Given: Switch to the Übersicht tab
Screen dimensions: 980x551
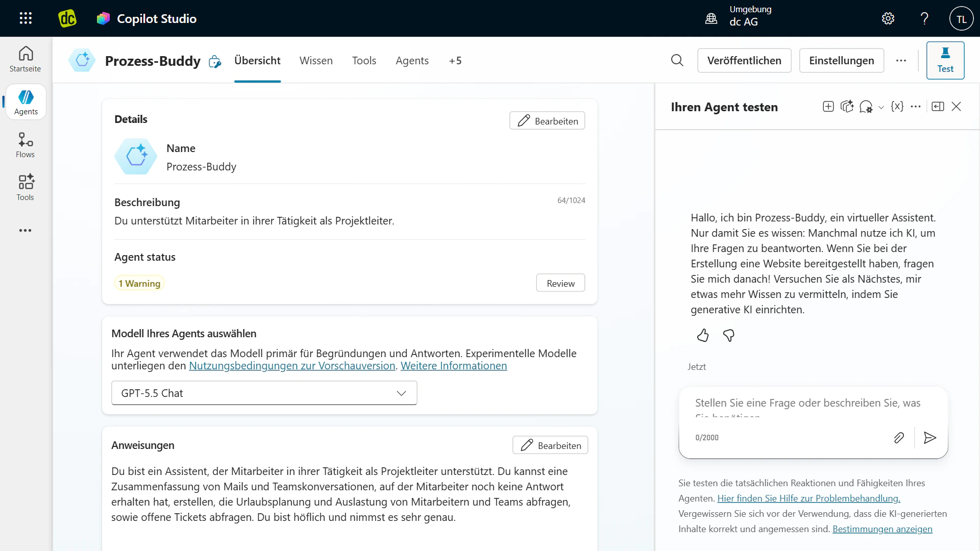Looking at the screenshot, I should click(257, 61).
